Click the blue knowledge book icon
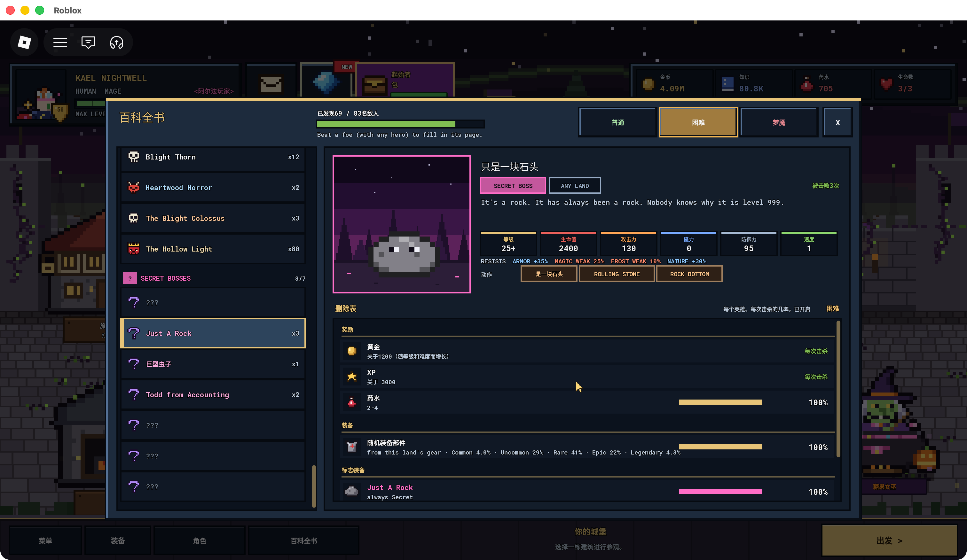 click(727, 84)
